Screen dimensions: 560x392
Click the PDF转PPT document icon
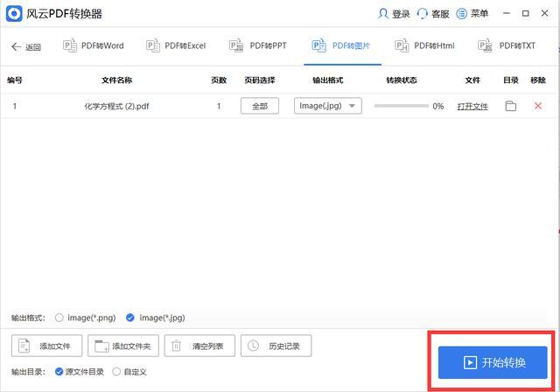[236, 45]
